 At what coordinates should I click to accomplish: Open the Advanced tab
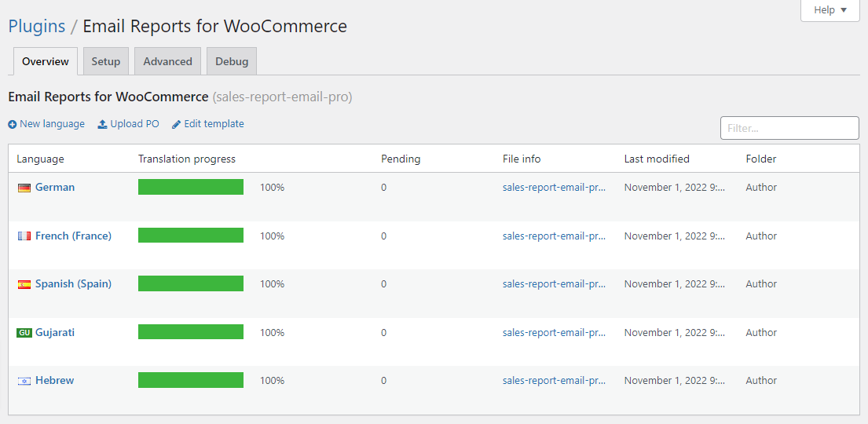tap(167, 61)
